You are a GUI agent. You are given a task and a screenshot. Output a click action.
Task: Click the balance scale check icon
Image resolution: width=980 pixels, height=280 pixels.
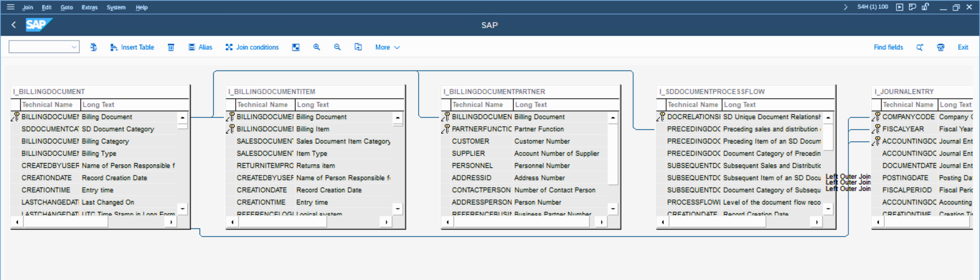coord(94,47)
